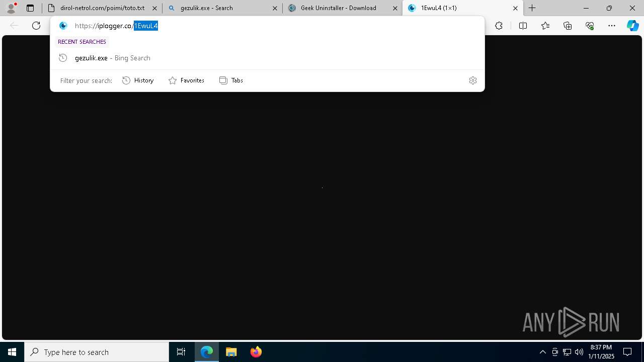The image size is (644, 362).
Task: Refresh the current page
Action: (36, 26)
